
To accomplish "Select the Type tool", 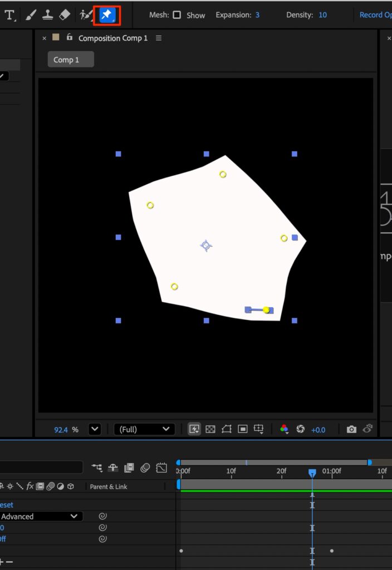I will [9, 15].
